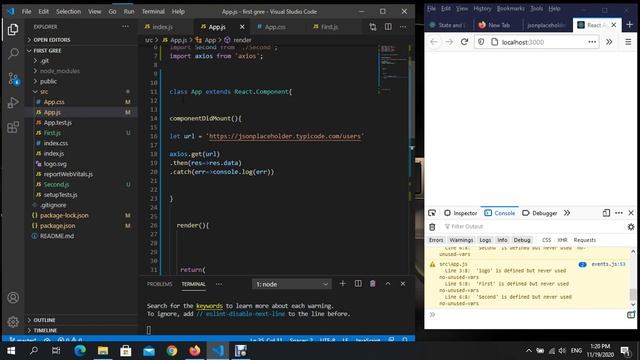Switch to the Debugger tab in devtools
The width and height of the screenshot is (640, 360).
[x=540, y=213]
